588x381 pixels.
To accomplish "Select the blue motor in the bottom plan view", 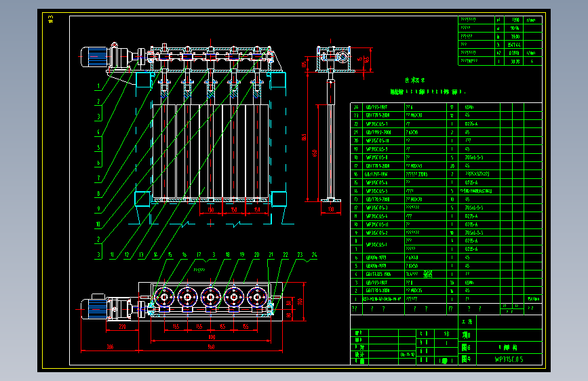I will tap(94, 308).
